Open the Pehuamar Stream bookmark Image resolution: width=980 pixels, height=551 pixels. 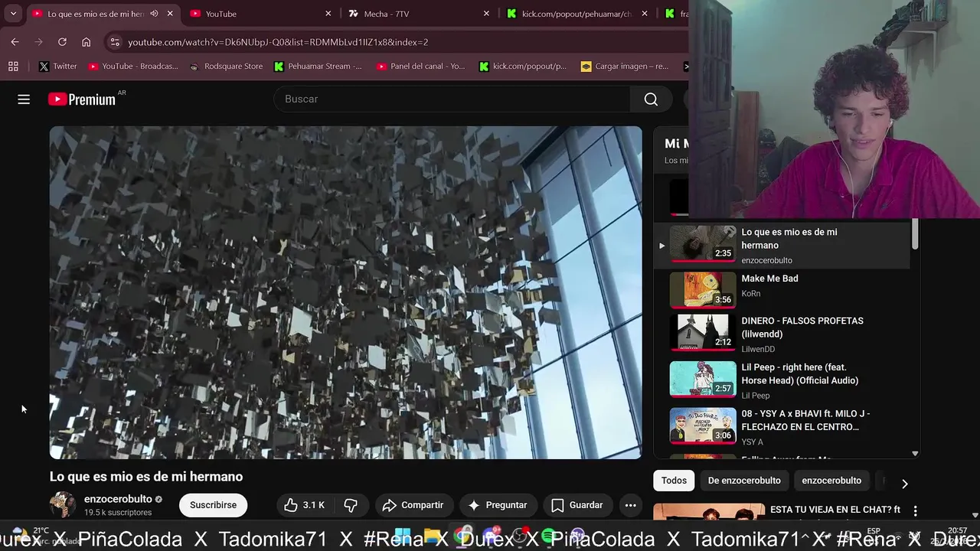point(318,67)
